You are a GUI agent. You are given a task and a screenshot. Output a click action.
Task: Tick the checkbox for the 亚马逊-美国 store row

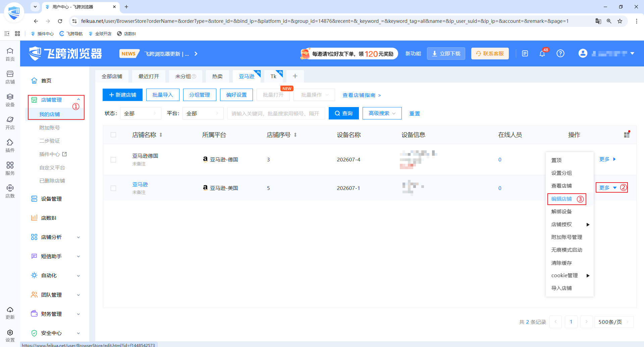click(x=113, y=188)
